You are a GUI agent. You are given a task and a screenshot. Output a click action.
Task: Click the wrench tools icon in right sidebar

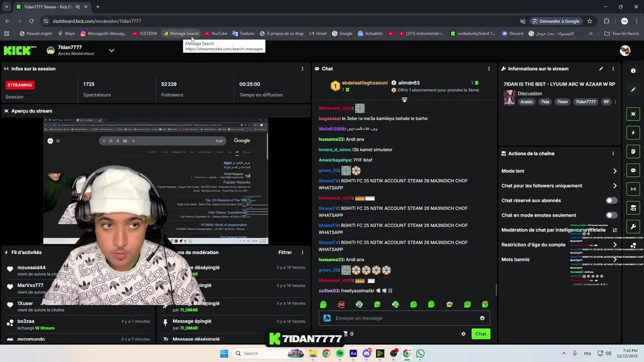coord(633,226)
